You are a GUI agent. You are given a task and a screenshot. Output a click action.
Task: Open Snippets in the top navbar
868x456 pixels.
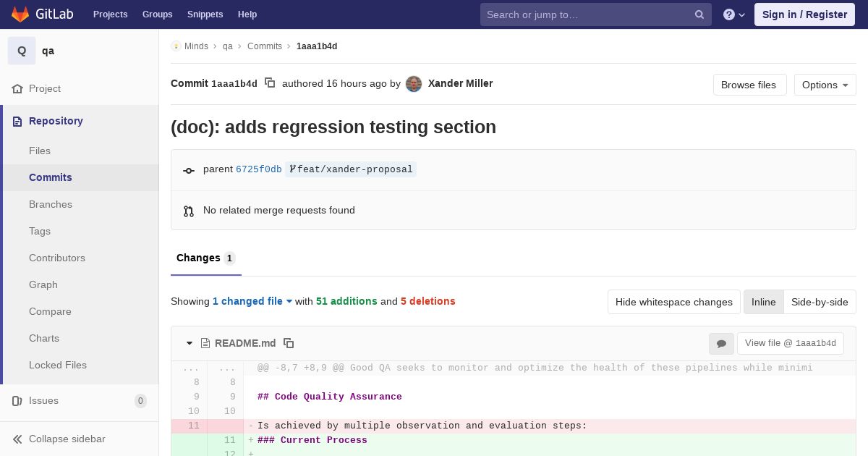pyautogui.click(x=205, y=14)
